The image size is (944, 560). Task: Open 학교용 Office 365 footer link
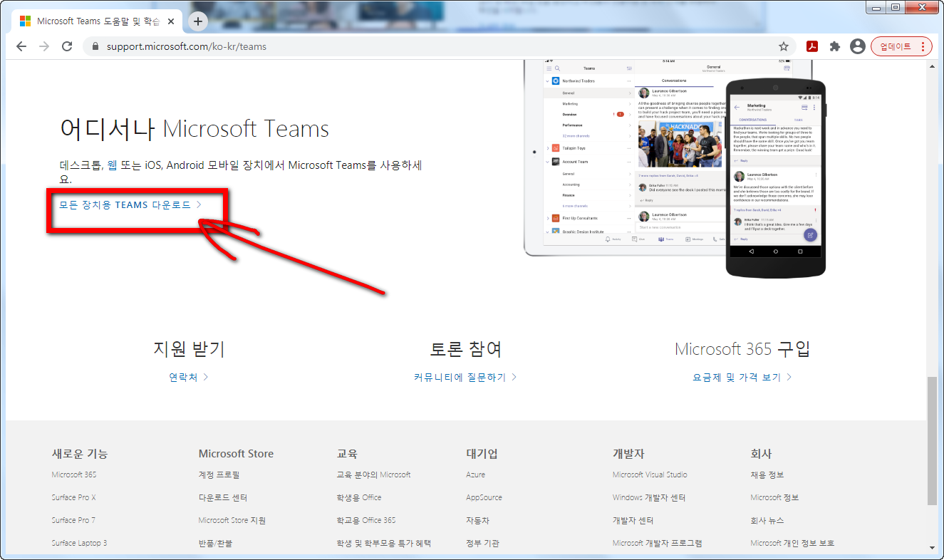(366, 520)
